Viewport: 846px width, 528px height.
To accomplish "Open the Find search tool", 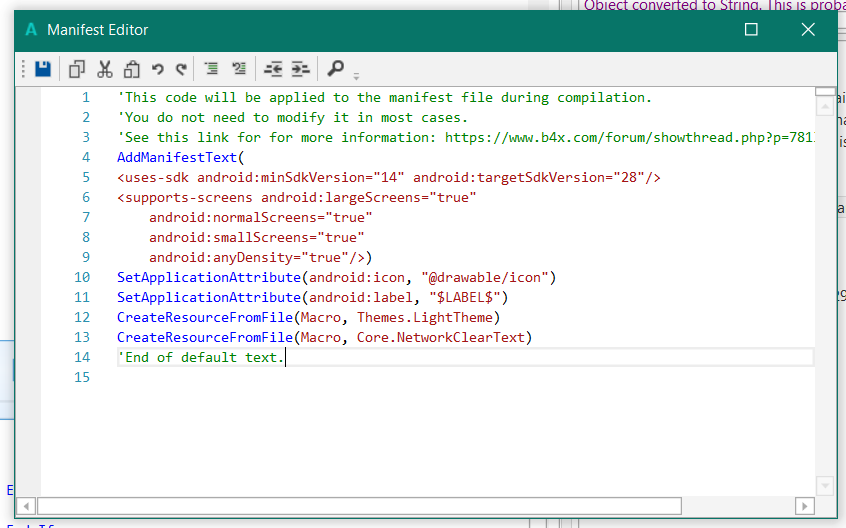I will coord(336,68).
